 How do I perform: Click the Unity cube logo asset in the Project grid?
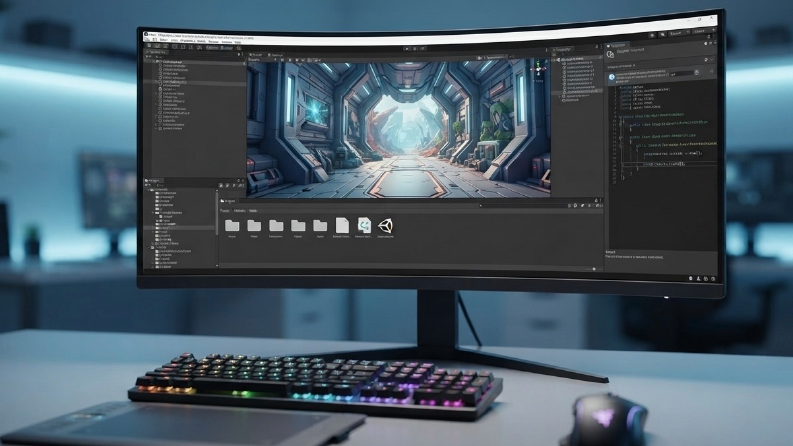[x=385, y=226]
